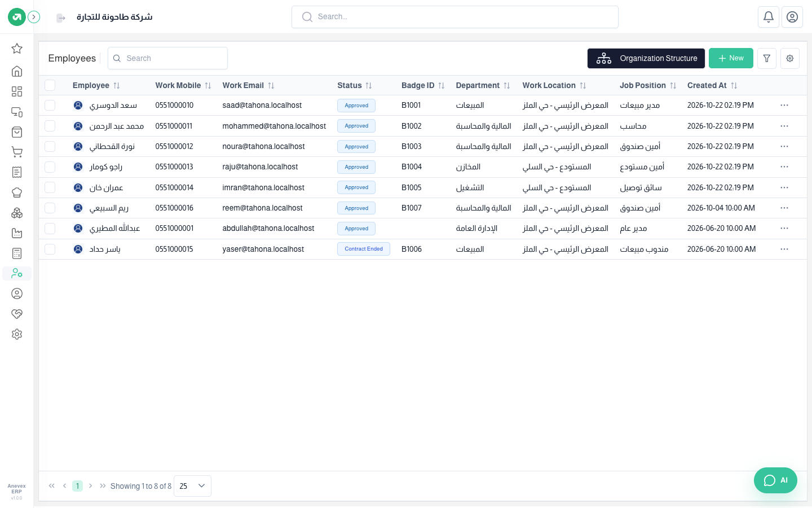Expand the sidebar with arrow toggle
The height and width of the screenshot is (508, 812).
pos(34,17)
